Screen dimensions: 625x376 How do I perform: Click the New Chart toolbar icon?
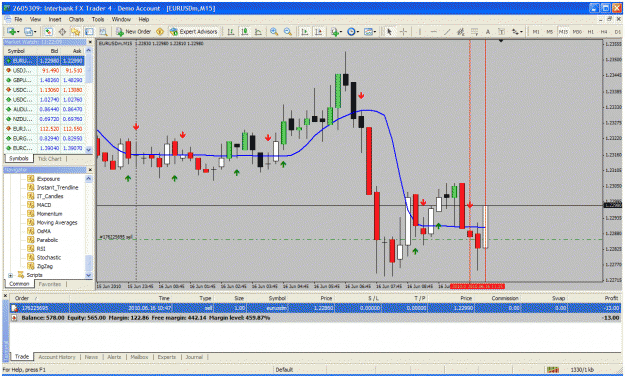[x=12, y=31]
